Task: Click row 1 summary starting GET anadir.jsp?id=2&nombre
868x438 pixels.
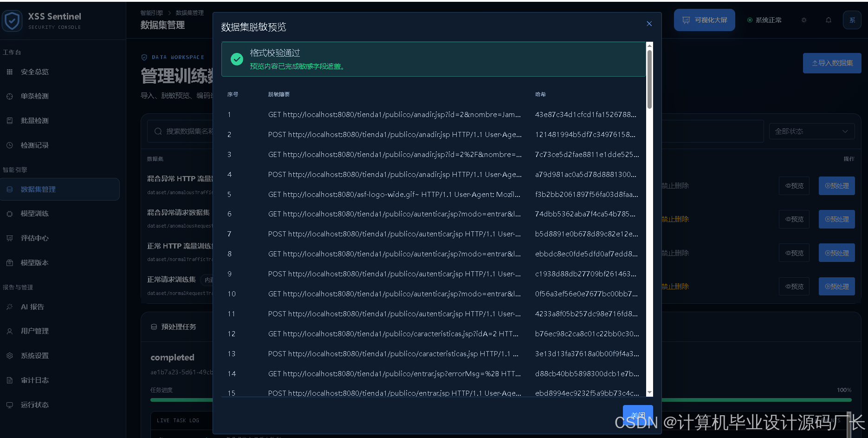Action: (395, 115)
